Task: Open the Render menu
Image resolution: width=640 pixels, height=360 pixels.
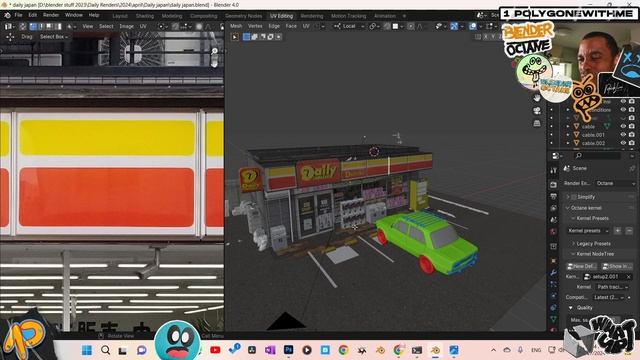Action: tap(51, 15)
